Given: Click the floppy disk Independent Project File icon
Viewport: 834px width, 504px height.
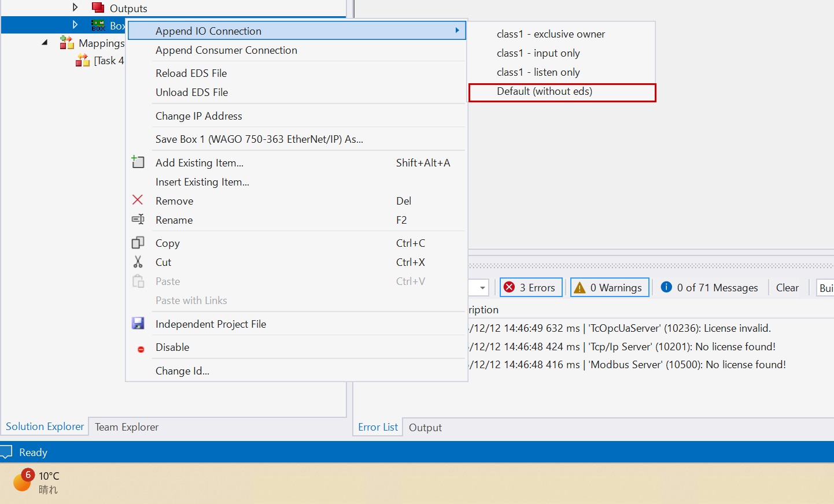Looking at the screenshot, I should click(138, 324).
